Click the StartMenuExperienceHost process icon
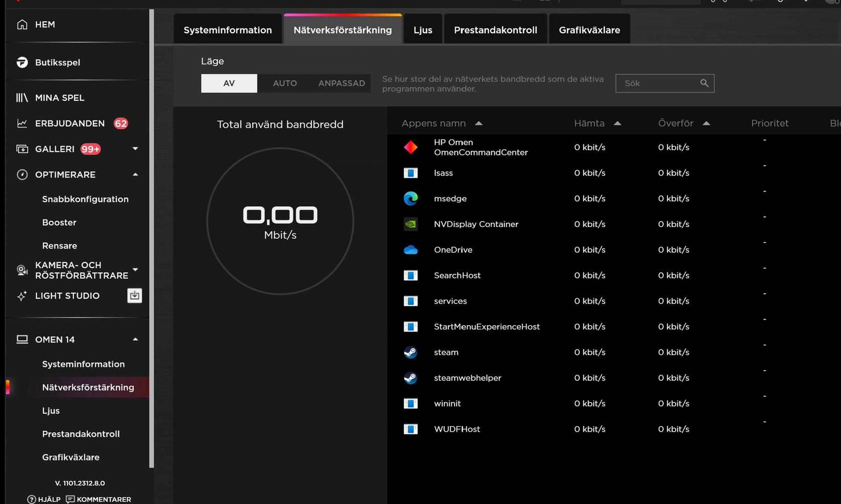This screenshot has height=504, width=841. (411, 327)
